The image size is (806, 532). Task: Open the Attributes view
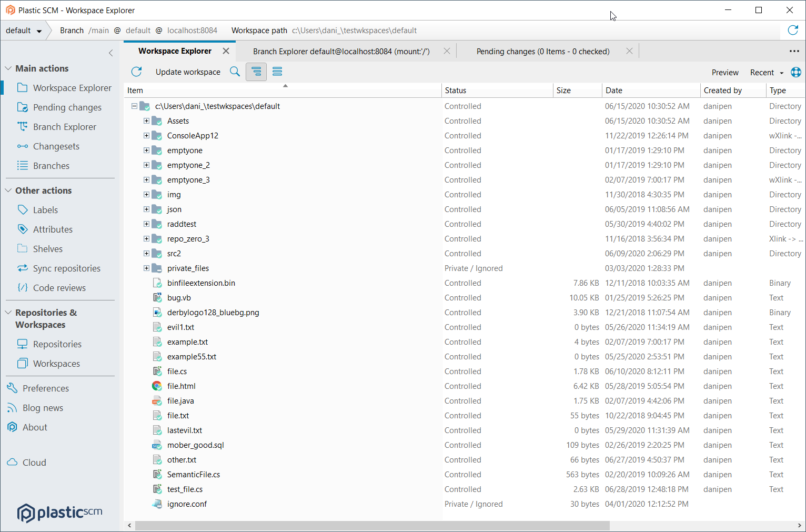point(53,229)
